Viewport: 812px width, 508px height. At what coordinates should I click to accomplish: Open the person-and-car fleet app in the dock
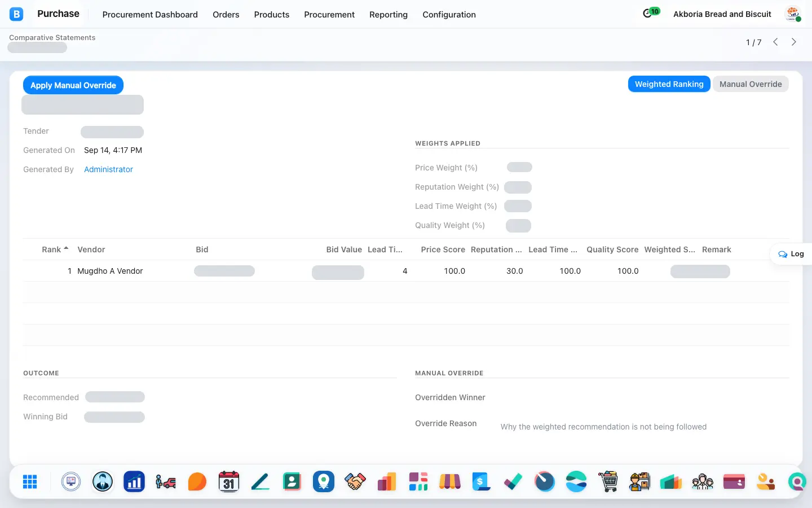[166, 481]
